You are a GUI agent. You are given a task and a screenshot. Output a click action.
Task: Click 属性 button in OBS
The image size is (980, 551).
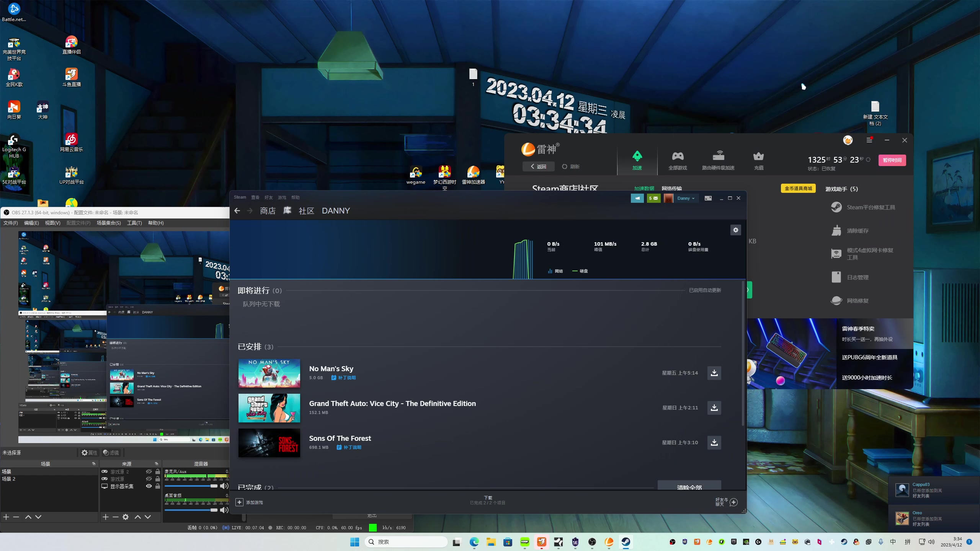(x=89, y=453)
